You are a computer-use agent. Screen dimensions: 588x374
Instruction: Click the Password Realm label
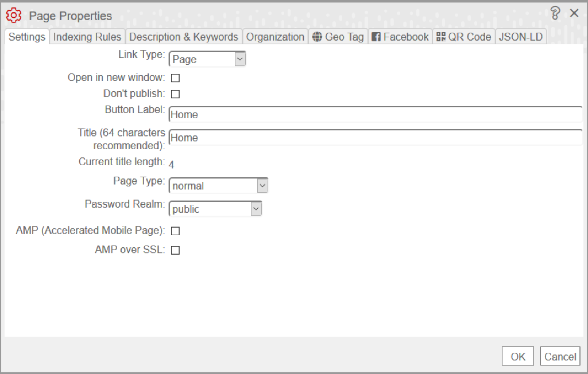pyautogui.click(x=125, y=204)
